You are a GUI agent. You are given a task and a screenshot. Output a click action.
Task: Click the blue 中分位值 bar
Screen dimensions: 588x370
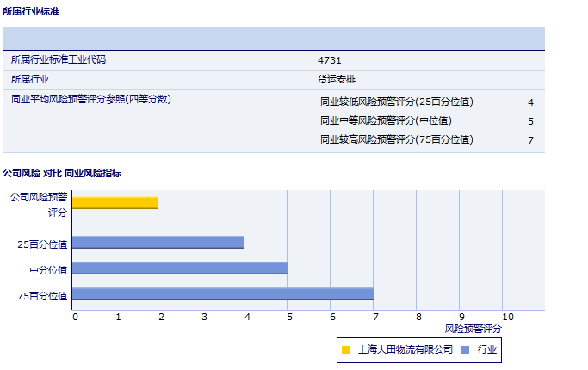(179, 268)
